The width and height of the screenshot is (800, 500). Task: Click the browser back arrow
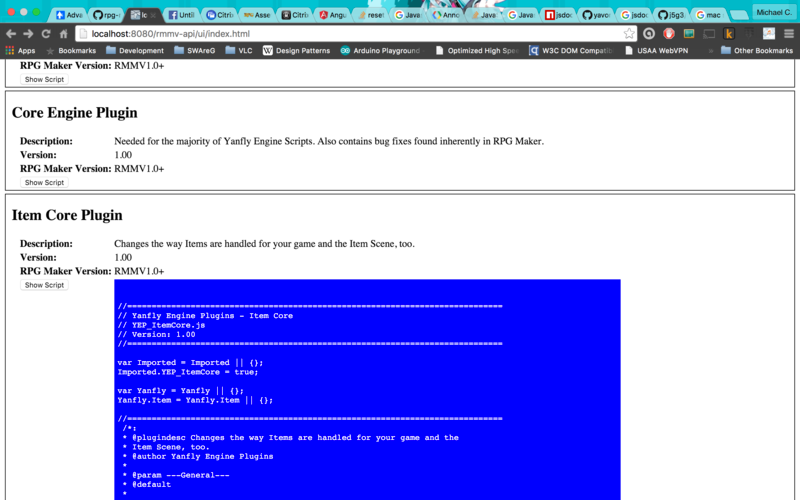tap(10, 33)
